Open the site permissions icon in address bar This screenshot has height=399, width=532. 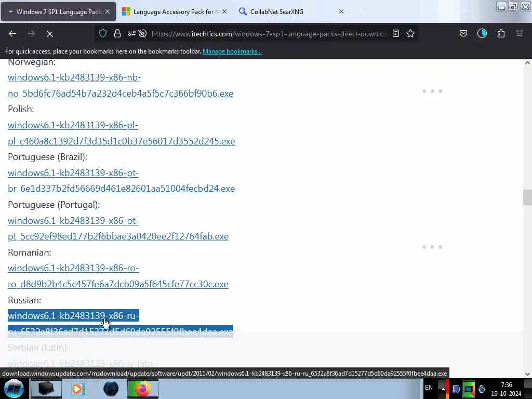click(131, 33)
